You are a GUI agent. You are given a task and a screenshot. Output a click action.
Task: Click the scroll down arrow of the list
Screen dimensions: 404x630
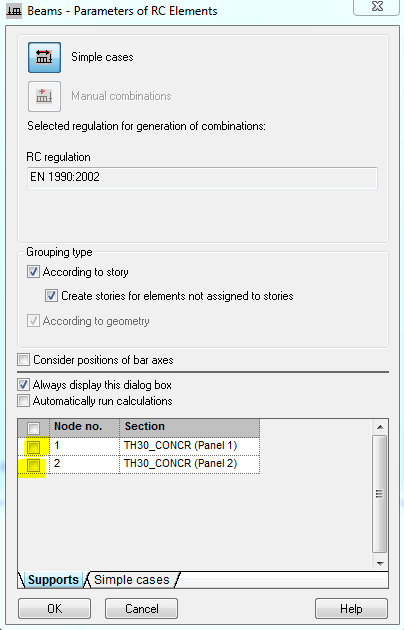[380, 564]
